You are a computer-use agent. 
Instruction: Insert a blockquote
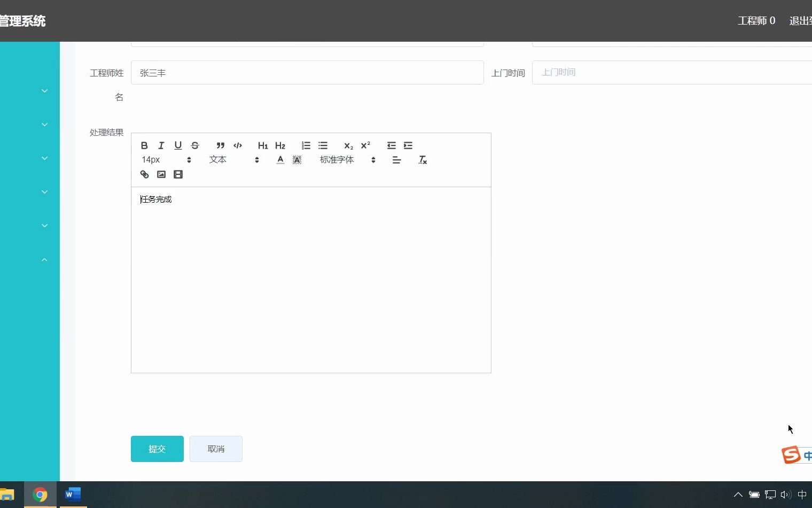221,145
